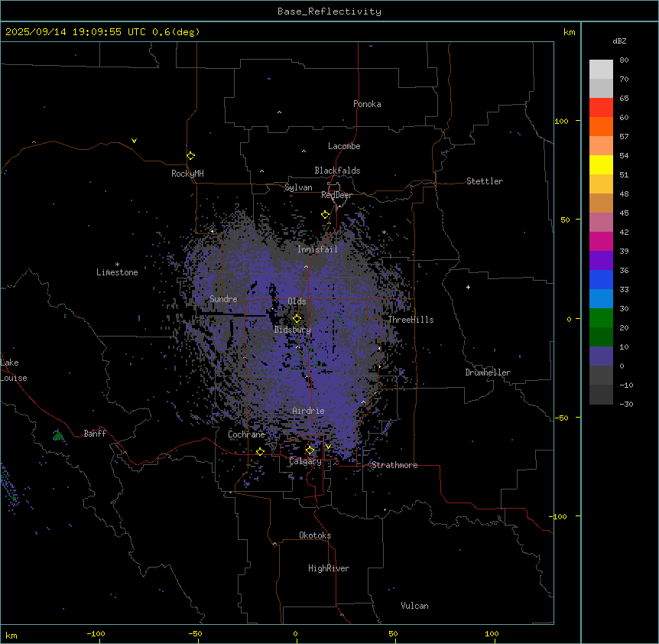The image size is (659, 644).
Task: Click the Drumheller label
Action: coord(488,372)
